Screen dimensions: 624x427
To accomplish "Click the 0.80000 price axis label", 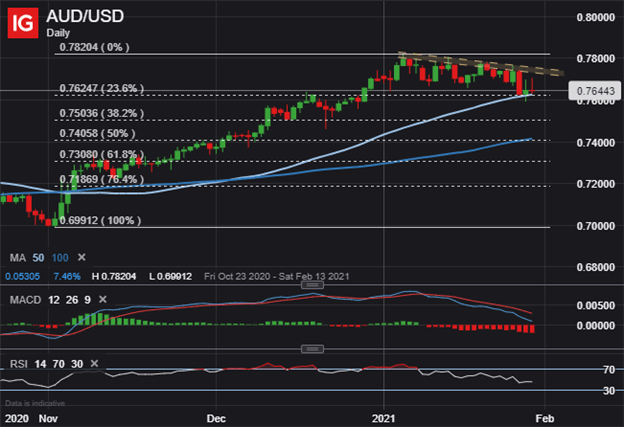I will pos(595,18).
